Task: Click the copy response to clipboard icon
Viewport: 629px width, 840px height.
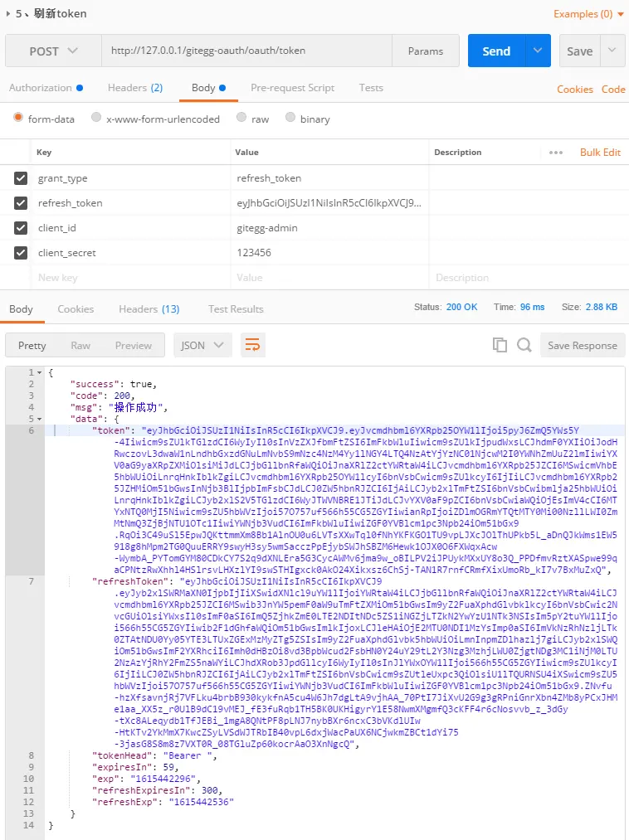Action: click(500, 344)
